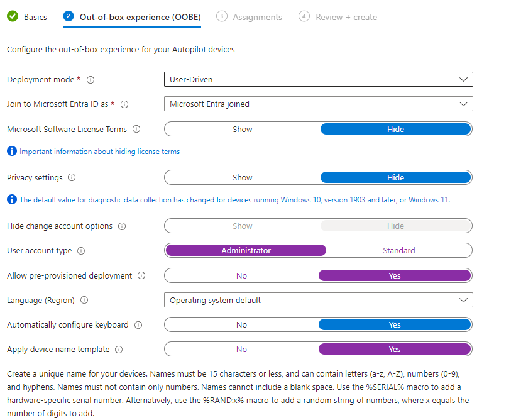This screenshot has height=420, width=516.
Task: Hide Microsoft Software License Terms
Action: (395, 129)
